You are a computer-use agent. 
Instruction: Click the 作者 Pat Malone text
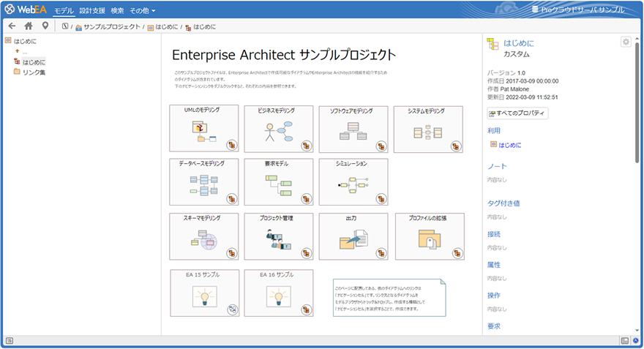pyautogui.click(x=508, y=89)
